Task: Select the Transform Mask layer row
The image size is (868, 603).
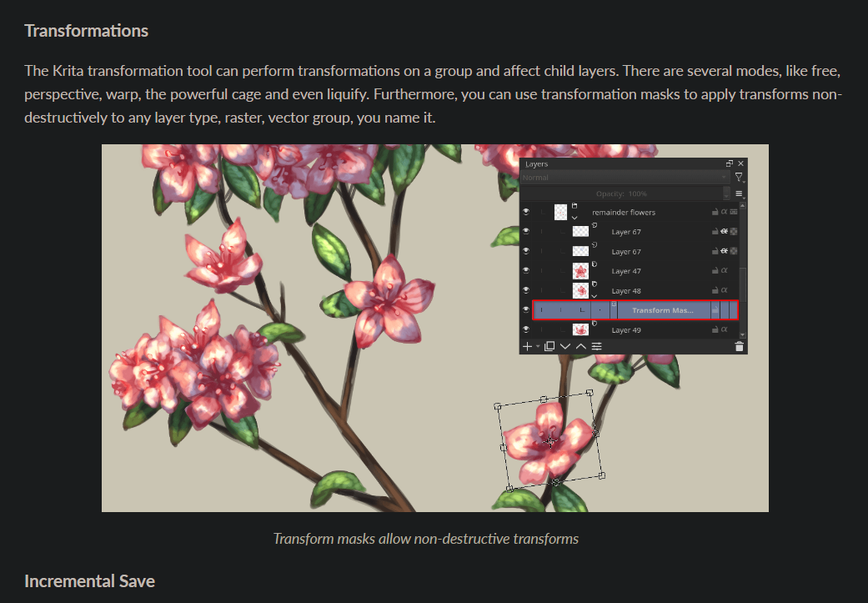Action: tap(661, 310)
